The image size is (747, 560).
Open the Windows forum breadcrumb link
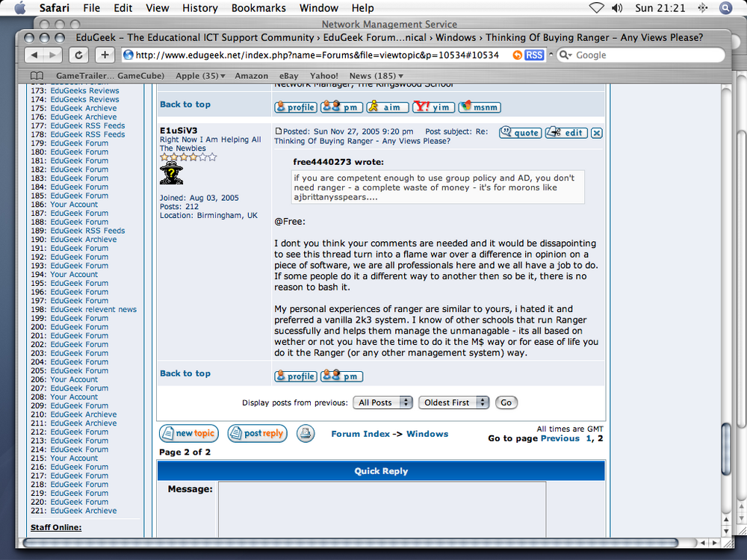[427, 434]
